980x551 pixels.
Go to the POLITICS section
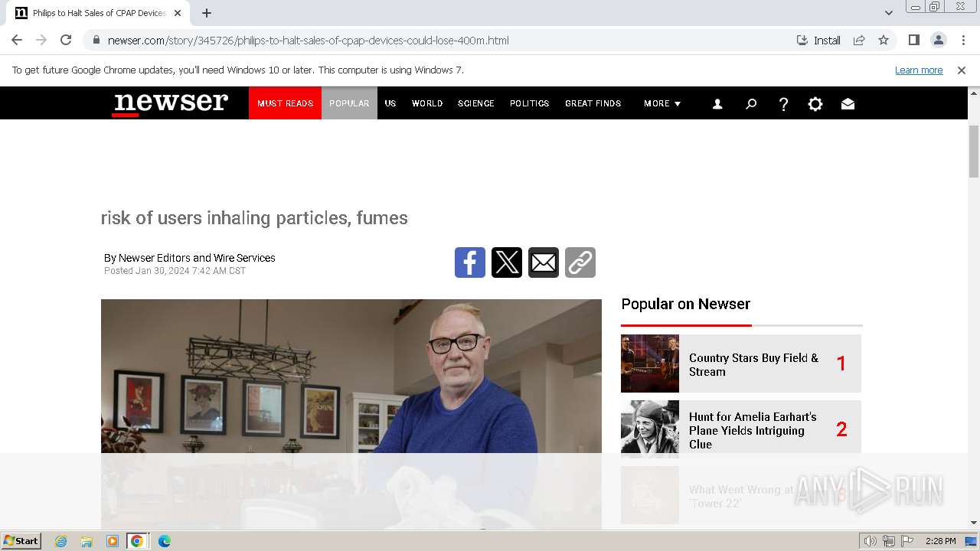coord(530,103)
